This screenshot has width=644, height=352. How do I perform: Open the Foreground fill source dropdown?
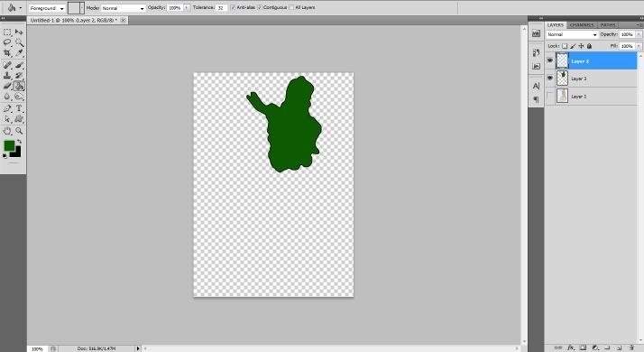click(47, 8)
